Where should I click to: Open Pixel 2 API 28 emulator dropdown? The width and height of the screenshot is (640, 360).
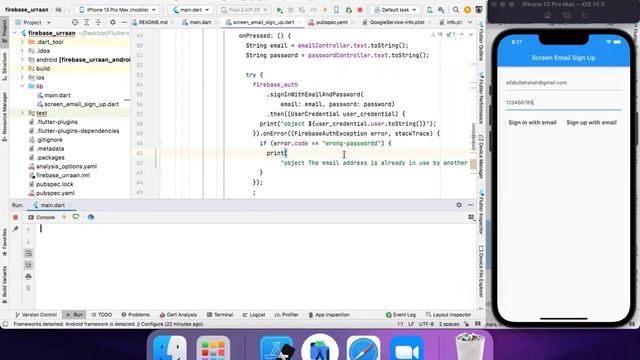coord(244,10)
